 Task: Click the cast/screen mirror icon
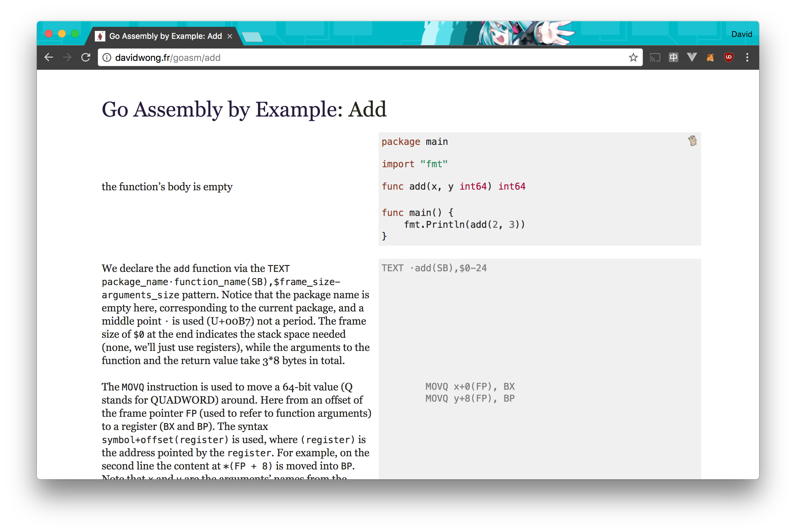pyautogui.click(x=653, y=58)
